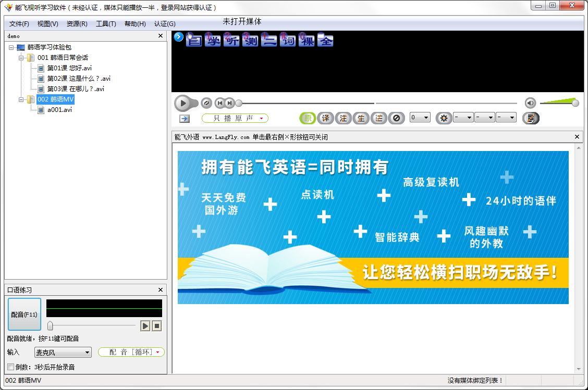
Task: Open the 麦克风 input device dropdown
Action: point(63,353)
